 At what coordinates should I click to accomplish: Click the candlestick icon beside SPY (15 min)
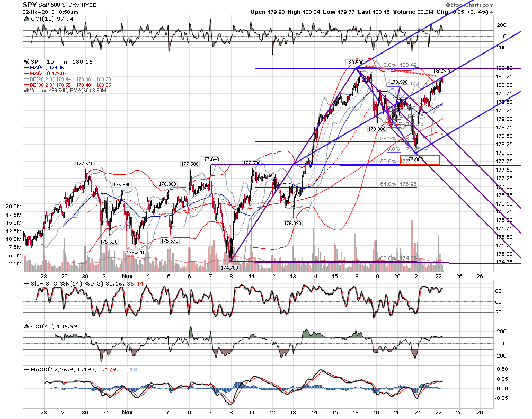27,62
